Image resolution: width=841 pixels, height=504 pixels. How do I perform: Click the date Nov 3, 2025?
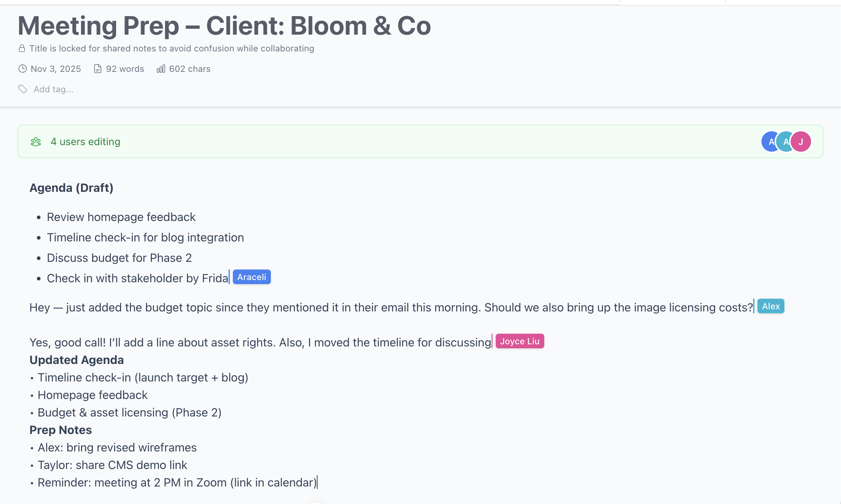click(x=55, y=69)
